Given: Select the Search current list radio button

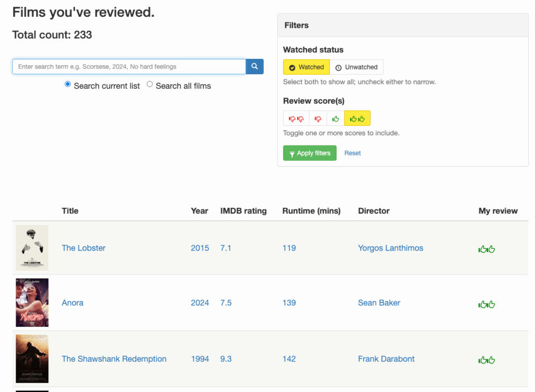Looking at the screenshot, I should point(67,85).
